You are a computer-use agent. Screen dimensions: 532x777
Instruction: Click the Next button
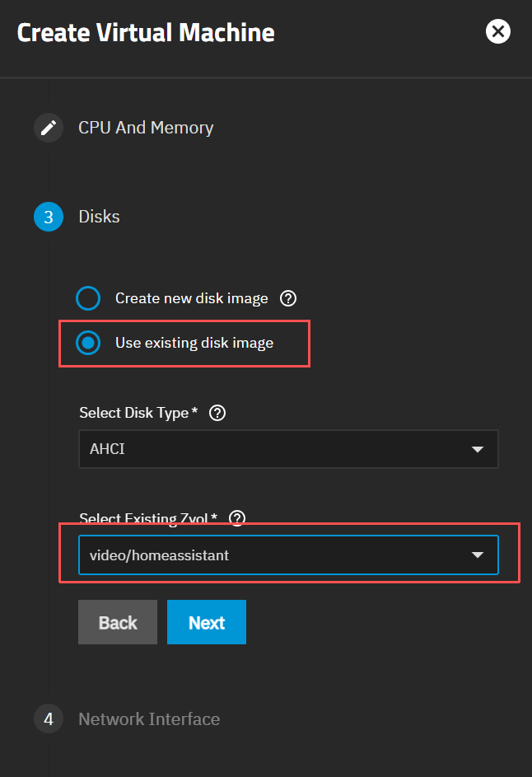(206, 622)
